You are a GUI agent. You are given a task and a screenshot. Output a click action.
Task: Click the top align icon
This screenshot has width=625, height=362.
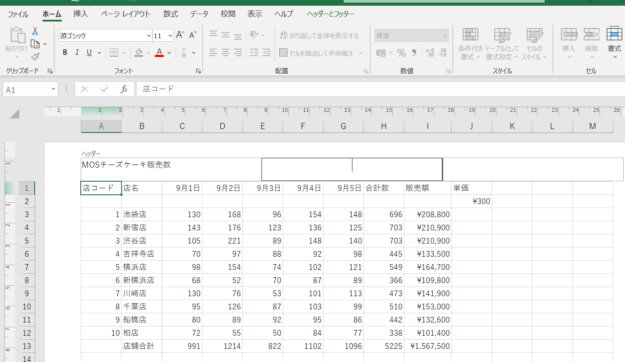click(213, 35)
